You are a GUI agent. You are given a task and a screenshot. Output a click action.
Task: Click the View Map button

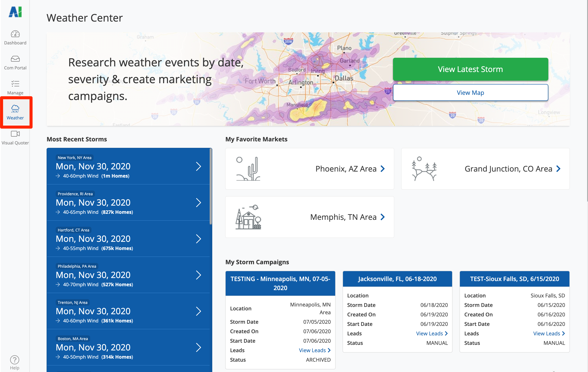click(x=470, y=93)
